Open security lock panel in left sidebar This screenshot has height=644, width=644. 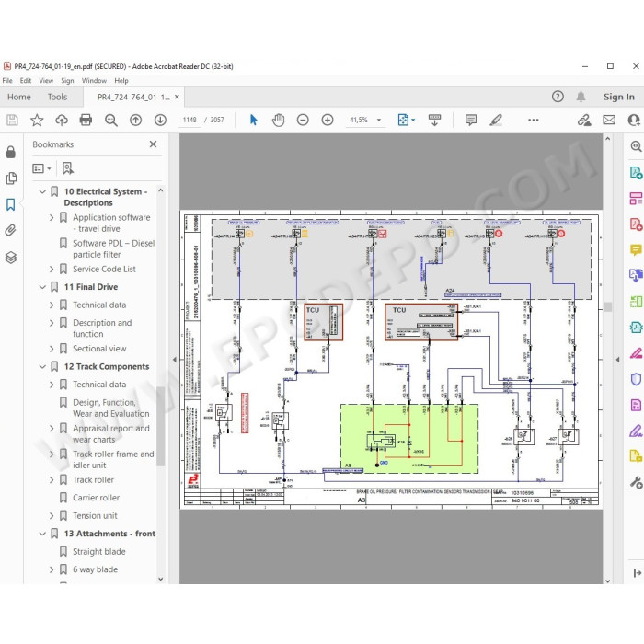coord(11,152)
